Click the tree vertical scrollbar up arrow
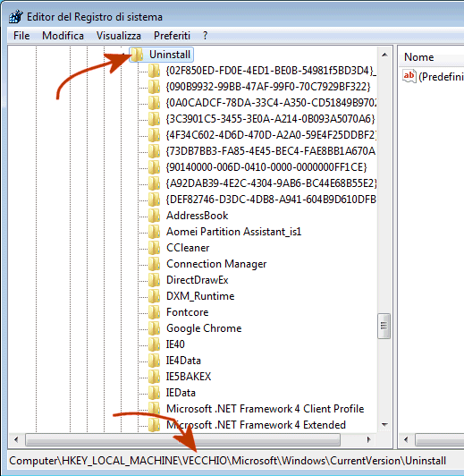Viewport: 464px width, 476px height. [x=384, y=55]
